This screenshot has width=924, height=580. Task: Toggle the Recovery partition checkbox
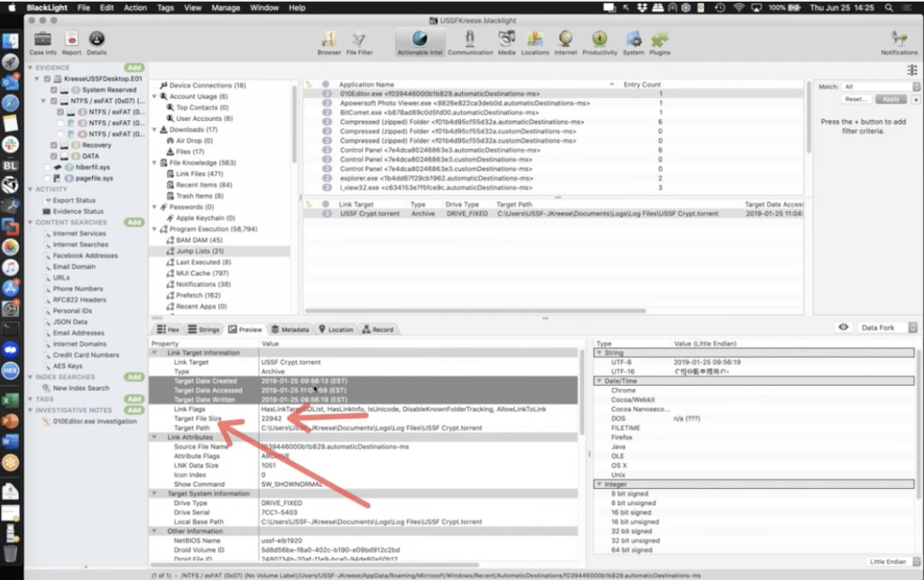(x=53, y=145)
